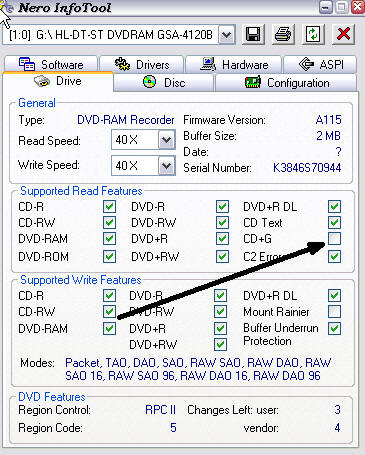Click the serial number K3846S70944
The height and width of the screenshot is (455, 365).
(307, 168)
